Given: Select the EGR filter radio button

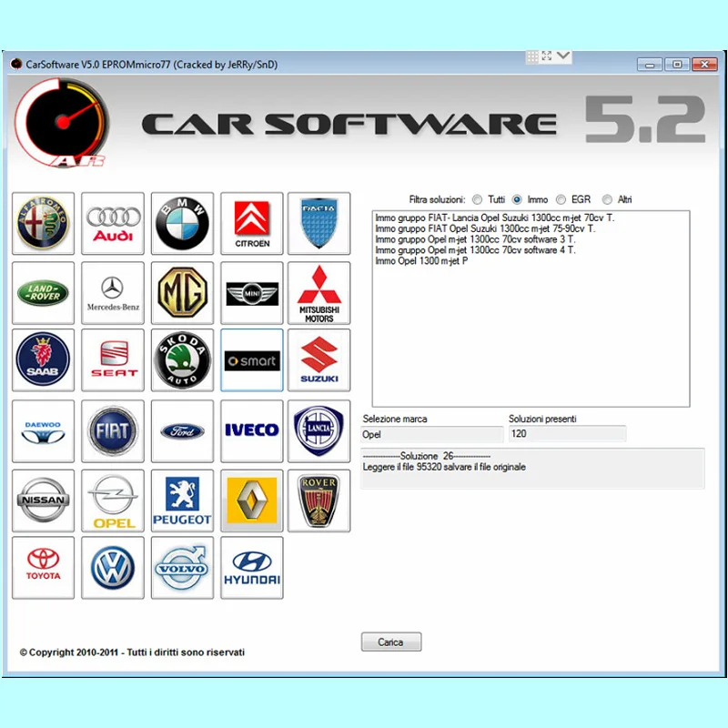Looking at the screenshot, I should pos(561,199).
